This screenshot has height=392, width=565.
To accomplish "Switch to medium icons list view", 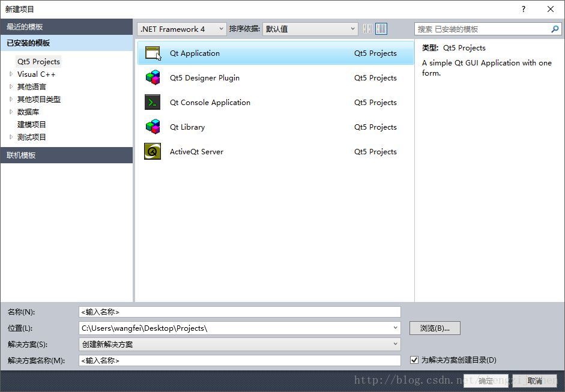I will pyautogui.click(x=381, y=29).
